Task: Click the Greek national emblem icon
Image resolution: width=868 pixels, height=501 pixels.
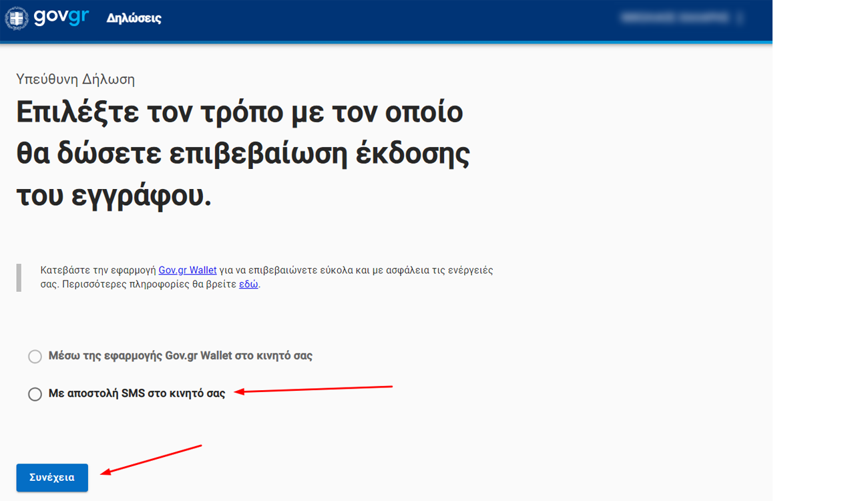Action: (17, 18)
